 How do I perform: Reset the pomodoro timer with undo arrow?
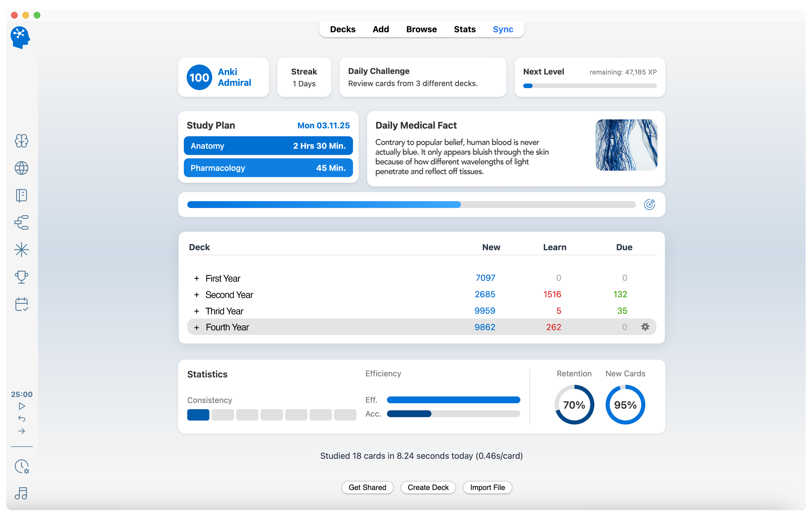(x=22, y=419)
